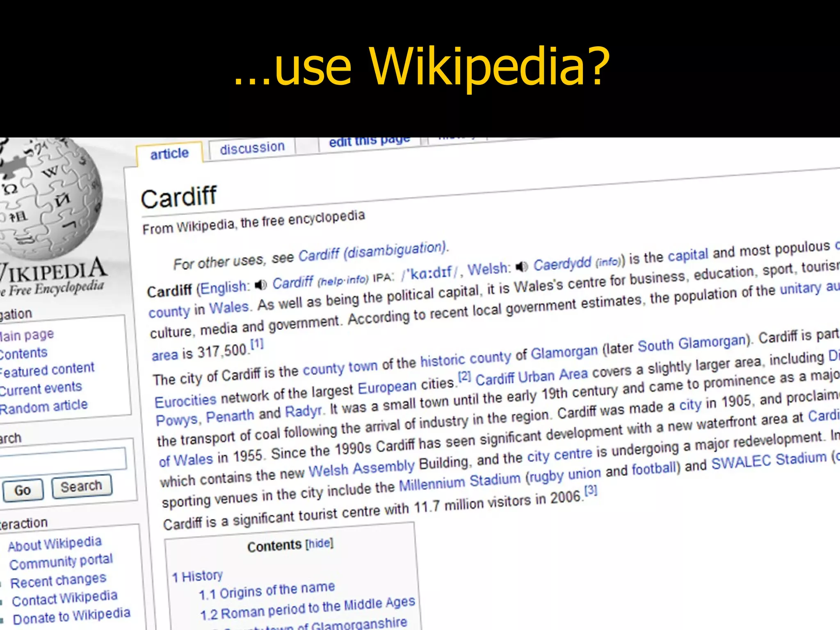Open the edit this page tab

370,142
